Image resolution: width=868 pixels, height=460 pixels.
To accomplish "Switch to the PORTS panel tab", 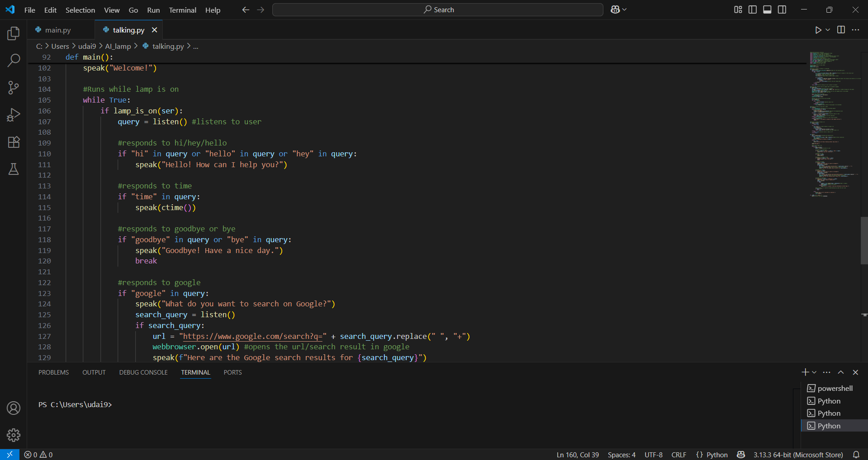I will tap(232, 372).
